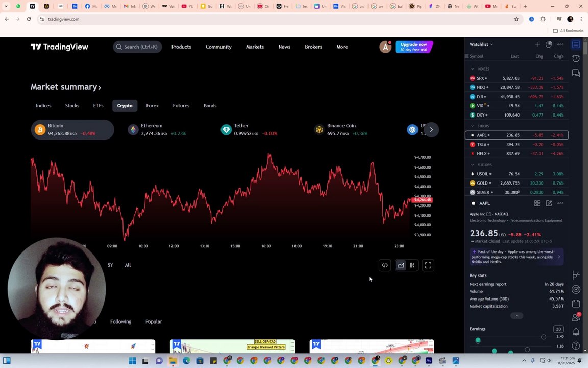Open the watchlist more options menu

pyautogui.click(x=560, y=44)
